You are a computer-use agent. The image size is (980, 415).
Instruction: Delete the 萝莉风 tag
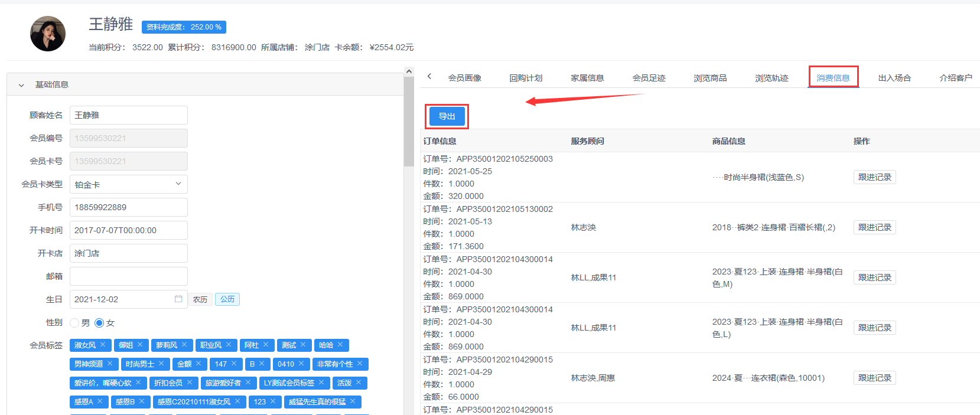pos(184,345)
